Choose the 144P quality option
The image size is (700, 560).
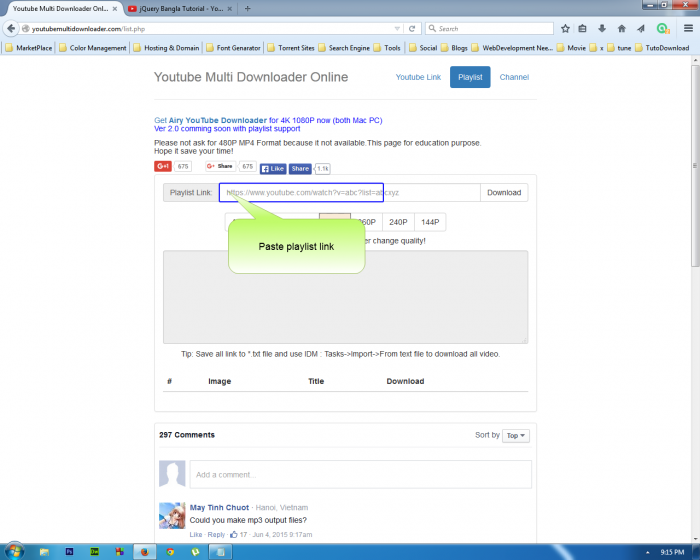(430, 222)
